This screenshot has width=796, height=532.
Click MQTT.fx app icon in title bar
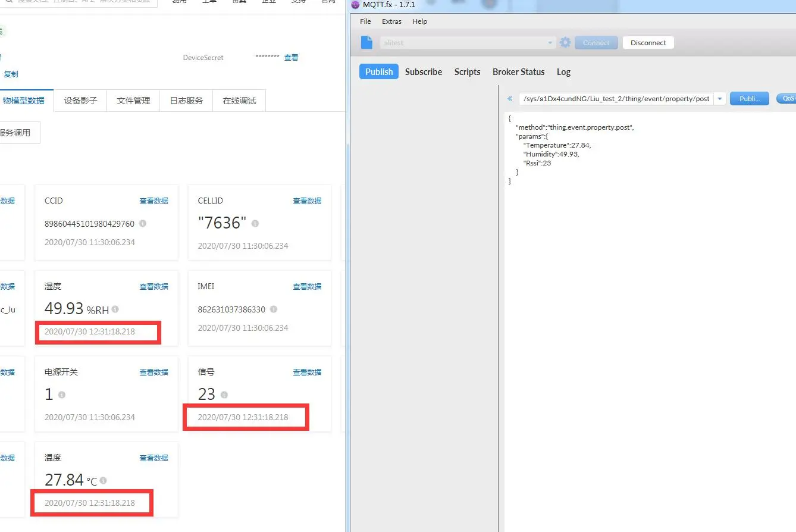[x=356, y=5]
